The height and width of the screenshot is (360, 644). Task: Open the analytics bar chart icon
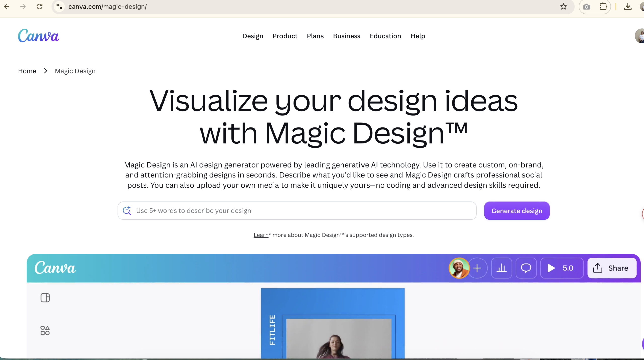pyautogui.click(x=501, y=268)
